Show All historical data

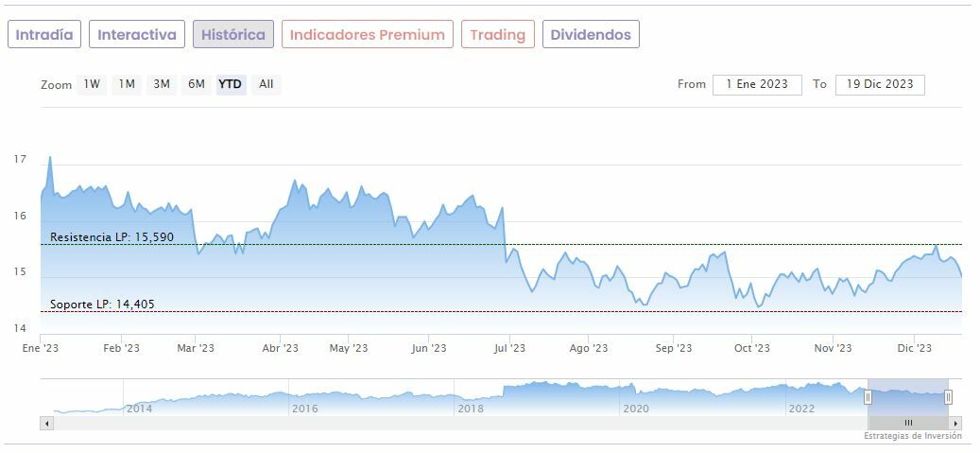coord(266,84)
